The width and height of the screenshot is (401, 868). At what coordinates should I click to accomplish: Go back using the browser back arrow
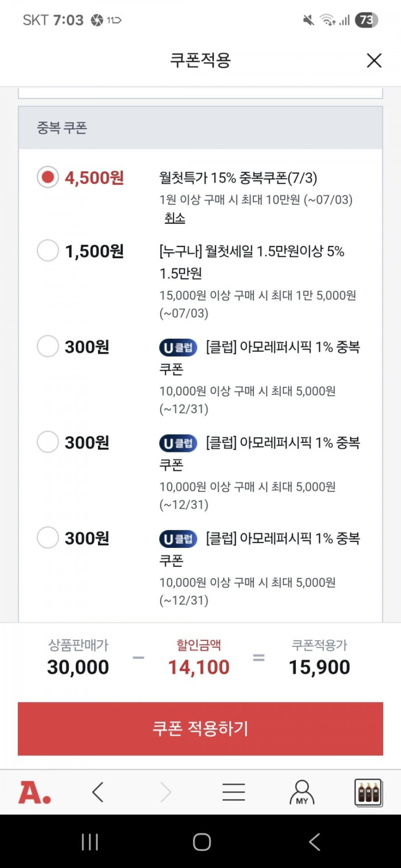(x=98, y=792)
